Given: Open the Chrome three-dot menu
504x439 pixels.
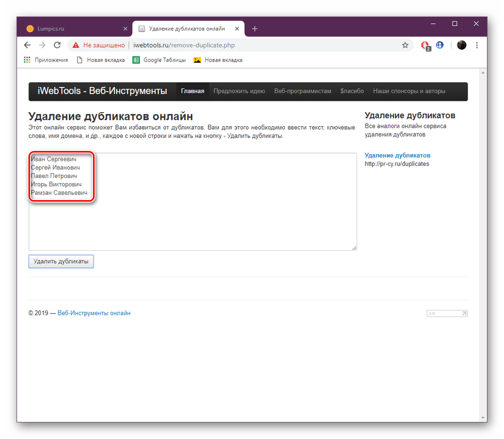Looking at the screenshot, I should (477, 45).
